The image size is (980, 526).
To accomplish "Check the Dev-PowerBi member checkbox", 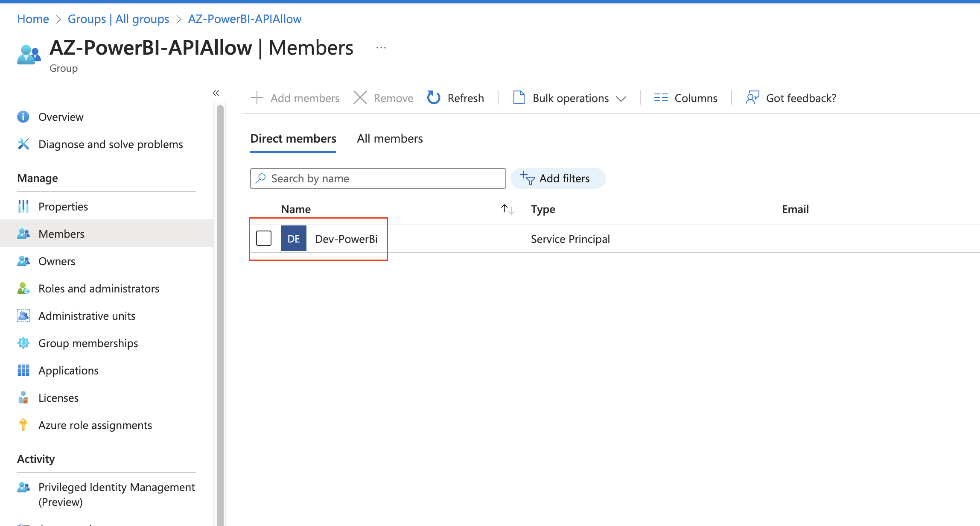I will [264, 238].
